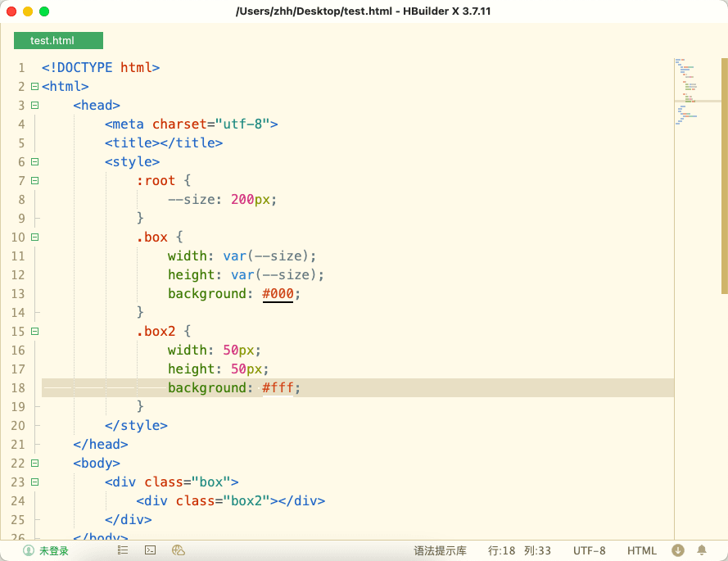728x561 pixels.
Task: Open the terminal from status bar
Action: [150, 550]
